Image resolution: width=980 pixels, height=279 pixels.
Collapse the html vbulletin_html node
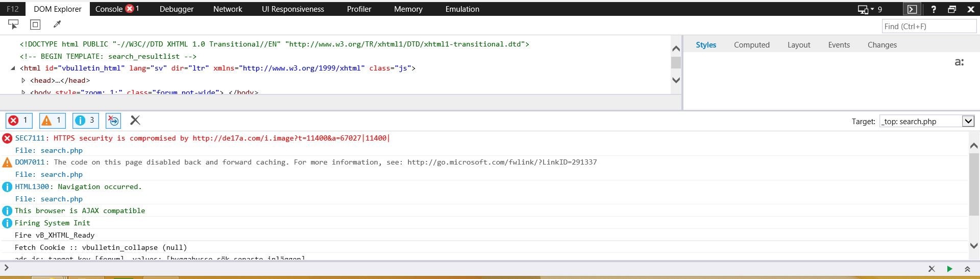[13, 68]
